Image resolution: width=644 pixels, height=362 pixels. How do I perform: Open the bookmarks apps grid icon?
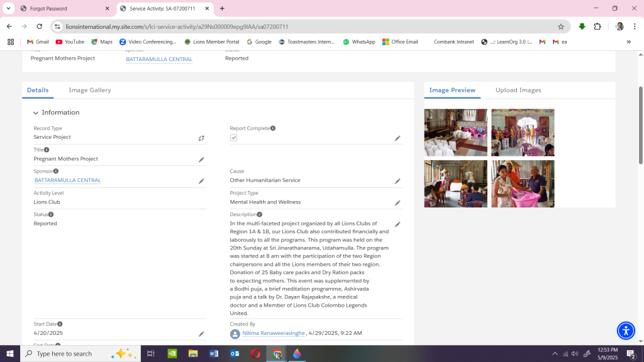[11, 42]
